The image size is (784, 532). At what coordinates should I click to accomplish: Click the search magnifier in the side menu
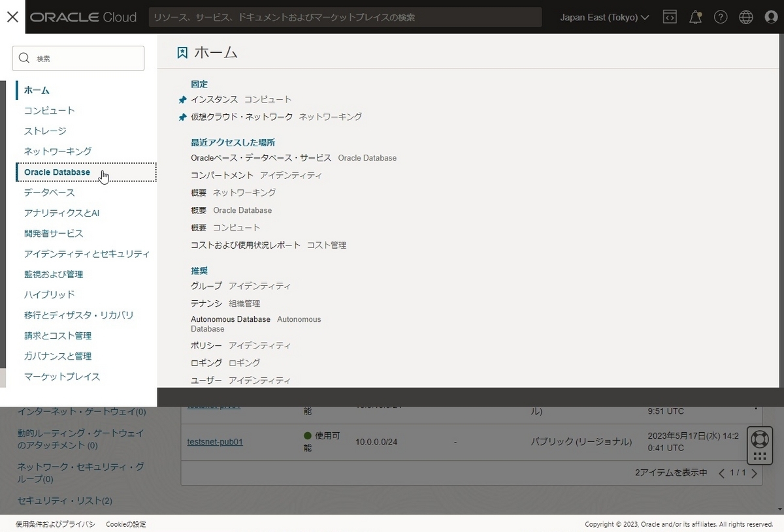point(24,58)
